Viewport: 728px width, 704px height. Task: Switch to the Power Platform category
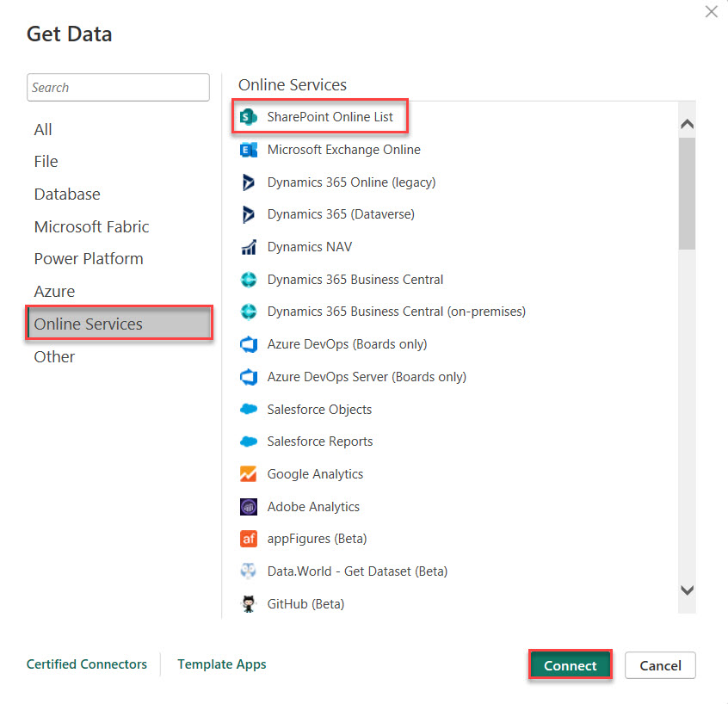point(89,258)
